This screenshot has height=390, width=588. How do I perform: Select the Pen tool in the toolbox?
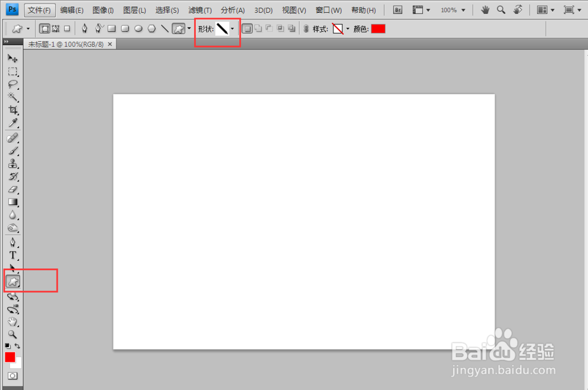pyautogui.click(x=12, y=243)
